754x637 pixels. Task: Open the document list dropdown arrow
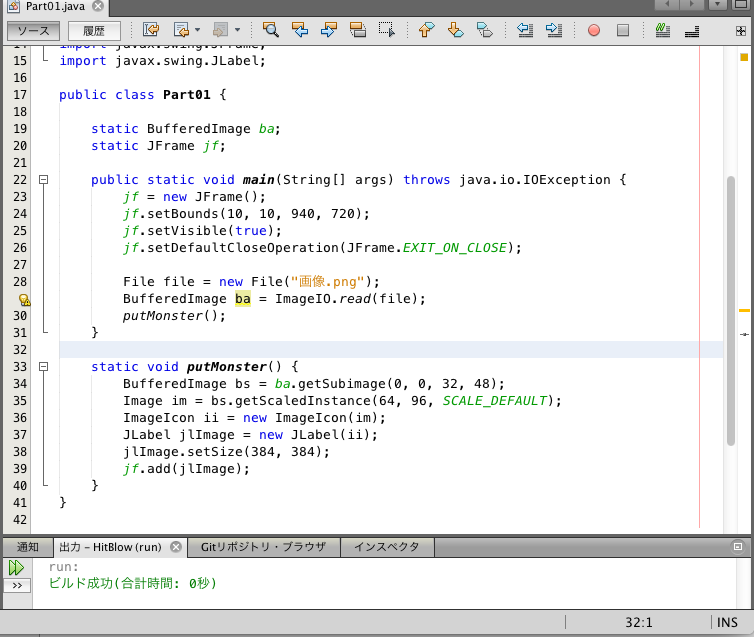point(717,4)
